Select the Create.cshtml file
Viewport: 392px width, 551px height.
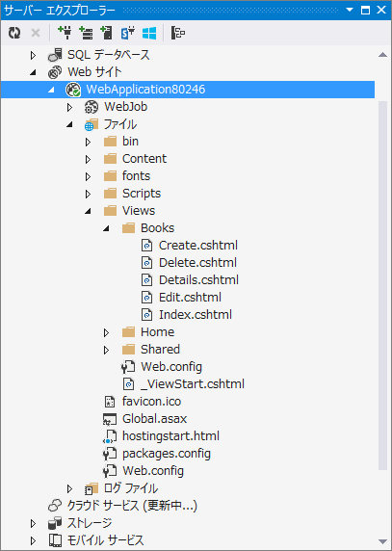[x=190, y=246]
